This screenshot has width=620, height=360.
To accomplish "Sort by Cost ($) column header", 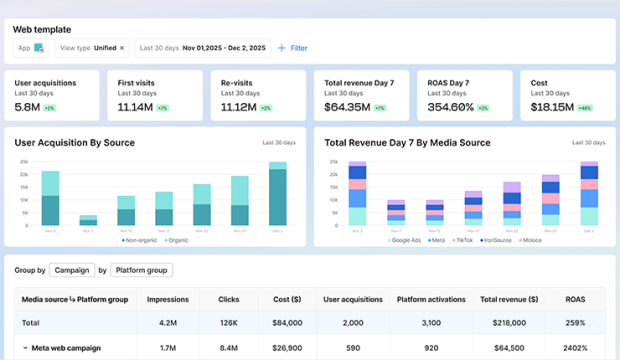I will pos(287,299).
